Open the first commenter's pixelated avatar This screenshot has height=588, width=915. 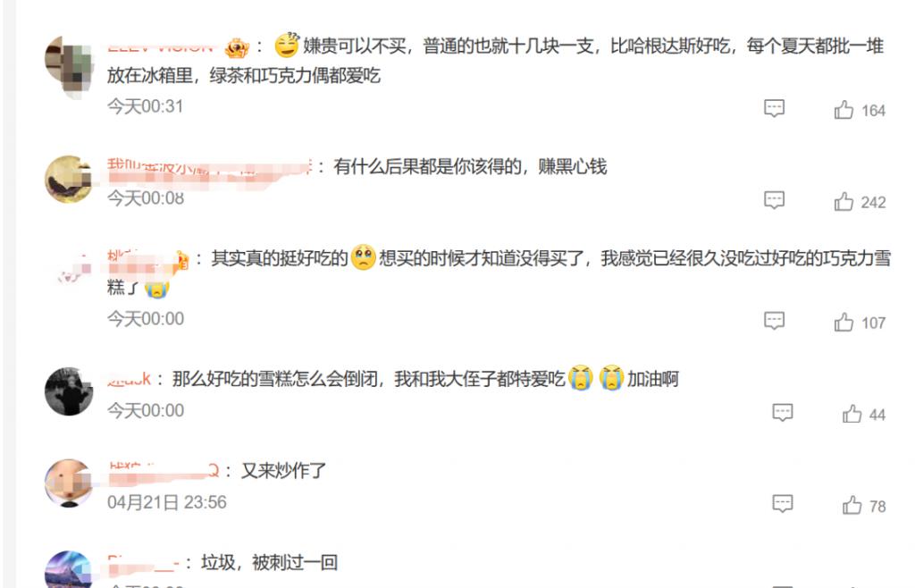pos(69,66)
